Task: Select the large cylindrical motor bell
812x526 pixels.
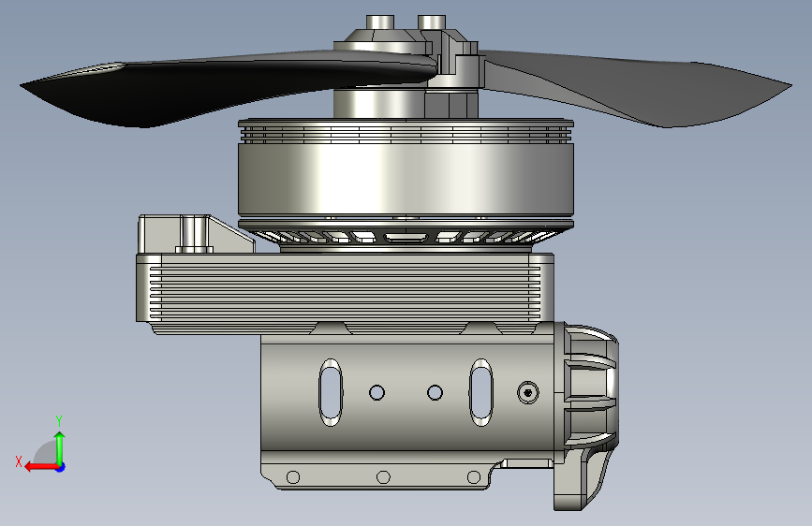Action: 406,179
